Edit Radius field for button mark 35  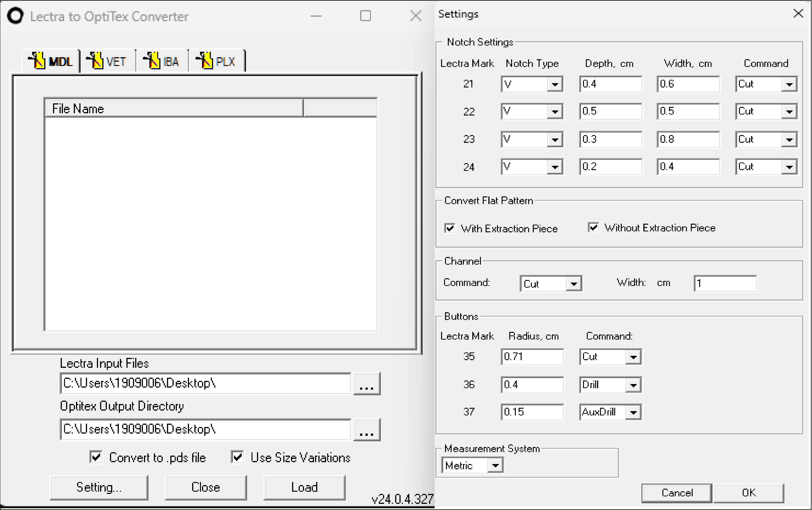(x=532, y=357)
